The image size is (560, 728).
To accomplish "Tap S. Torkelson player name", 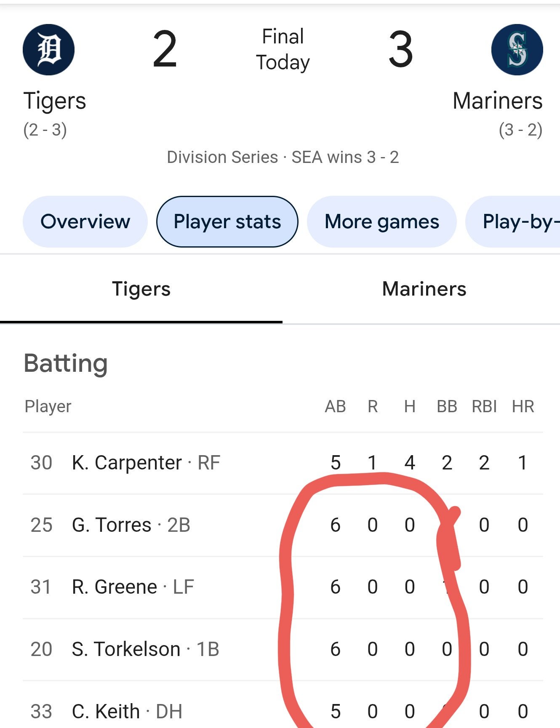I will [126, 649].
